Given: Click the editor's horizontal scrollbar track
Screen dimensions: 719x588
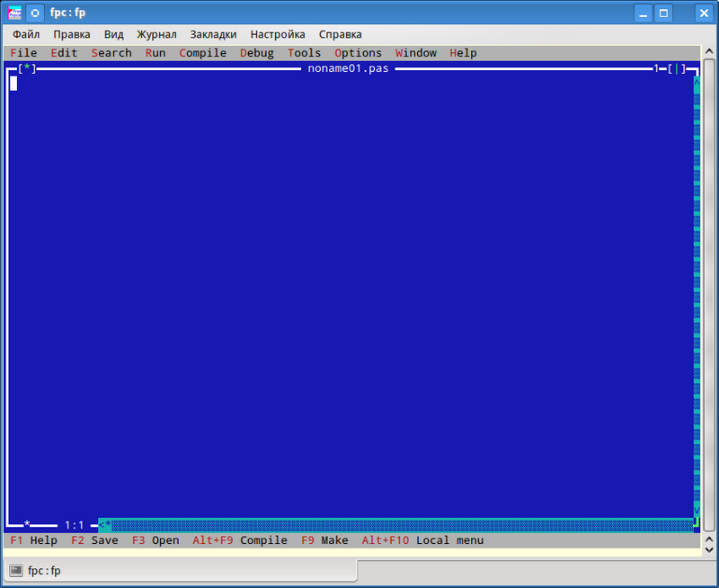Looking at the screenshot, I should pyautogui.click(x=402, y=525).
